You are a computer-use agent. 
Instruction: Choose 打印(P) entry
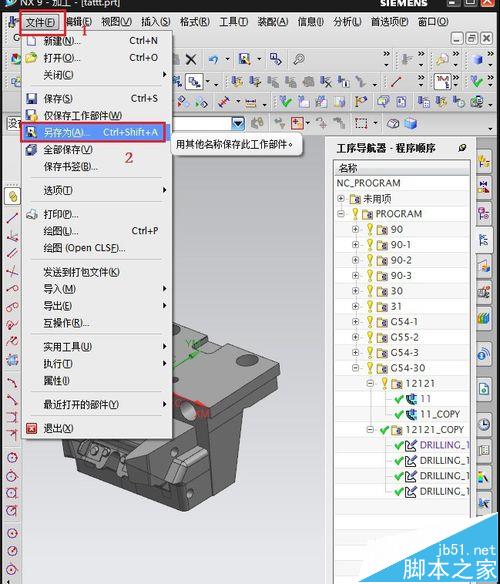click(97, 214)
